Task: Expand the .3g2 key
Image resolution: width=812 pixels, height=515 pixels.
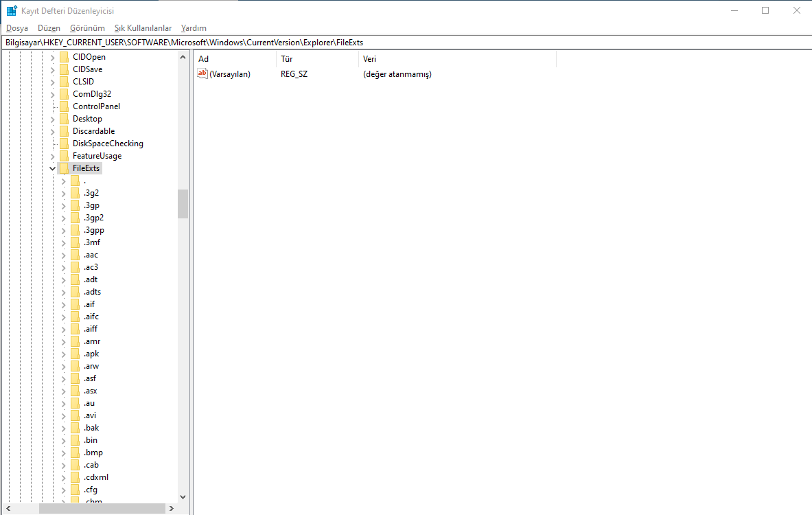Action: pos(63,193)
